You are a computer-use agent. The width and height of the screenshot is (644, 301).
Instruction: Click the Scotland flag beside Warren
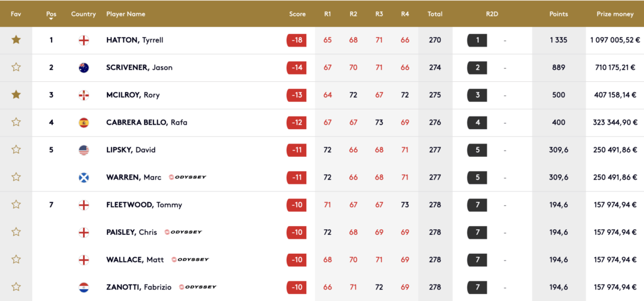[84, 177]
